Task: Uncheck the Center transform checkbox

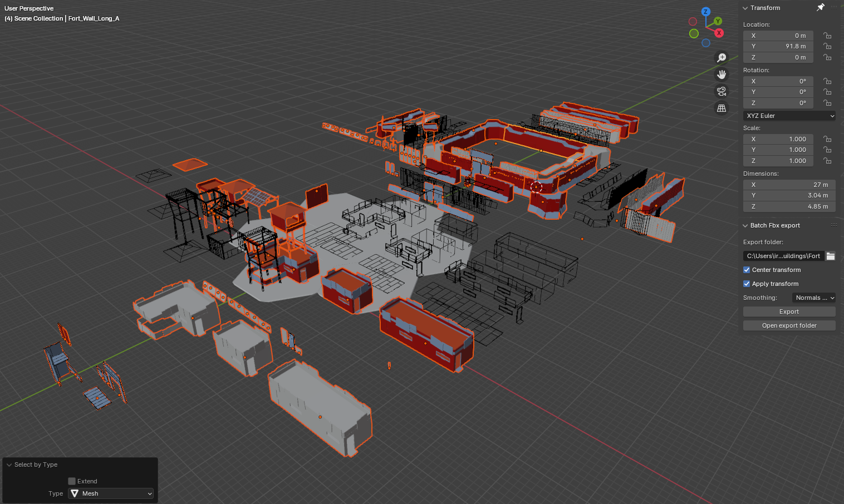Action: pos(747,270)
